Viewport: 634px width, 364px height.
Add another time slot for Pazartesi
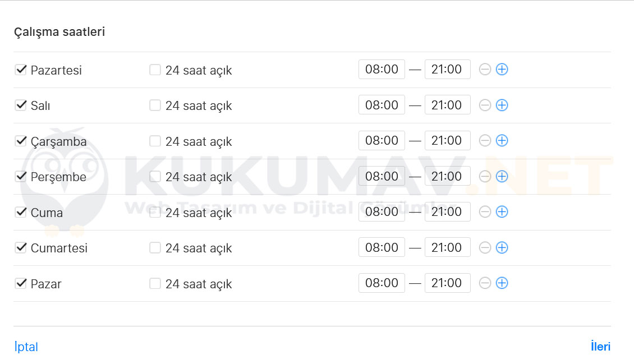coord(502,70)
